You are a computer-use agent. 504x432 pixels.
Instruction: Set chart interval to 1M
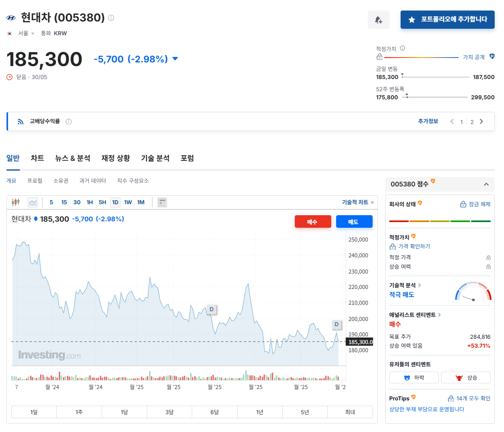tap(141, 202)
